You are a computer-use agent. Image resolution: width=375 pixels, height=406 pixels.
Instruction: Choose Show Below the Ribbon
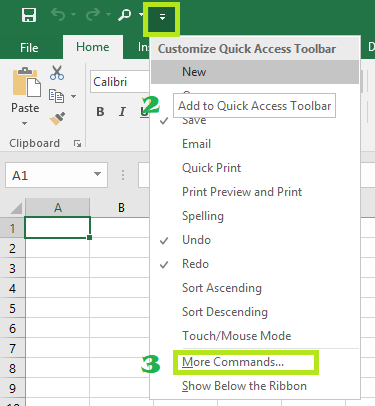click(255, 386)
